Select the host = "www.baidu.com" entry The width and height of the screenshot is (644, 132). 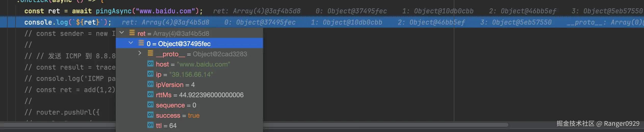[189, 64]
